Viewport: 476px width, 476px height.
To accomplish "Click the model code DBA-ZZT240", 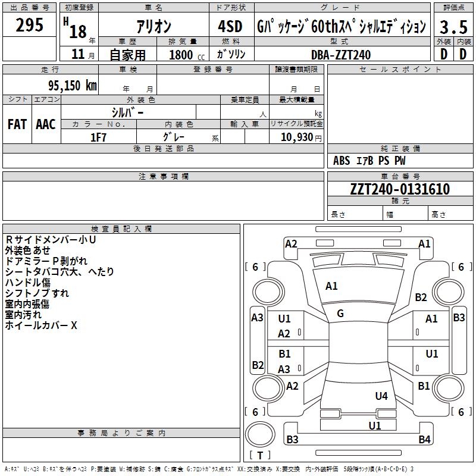I will point(341,55).
